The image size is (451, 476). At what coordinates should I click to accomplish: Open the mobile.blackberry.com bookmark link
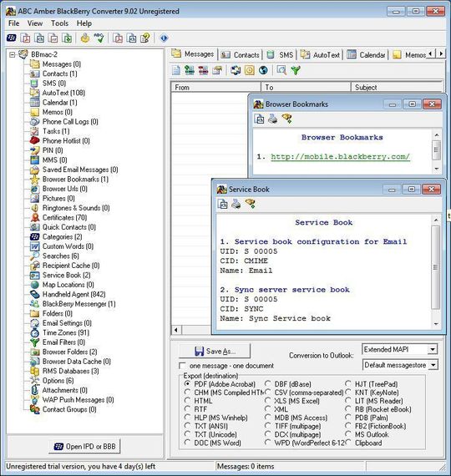[x=340, y=157]
